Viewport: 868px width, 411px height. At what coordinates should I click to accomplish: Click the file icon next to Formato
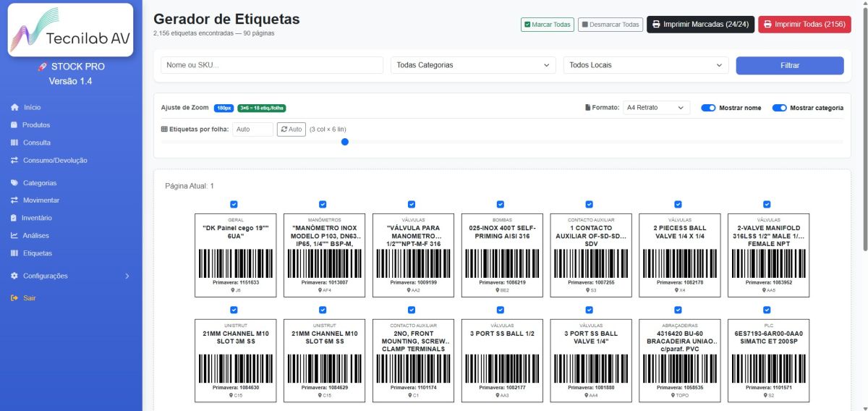588,108
